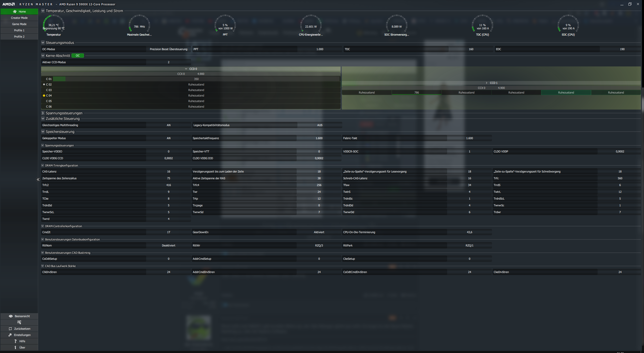Collapse the DRAM-Timingkonfiguration section
Screen dimensions: 644x353
pos(43,165)
